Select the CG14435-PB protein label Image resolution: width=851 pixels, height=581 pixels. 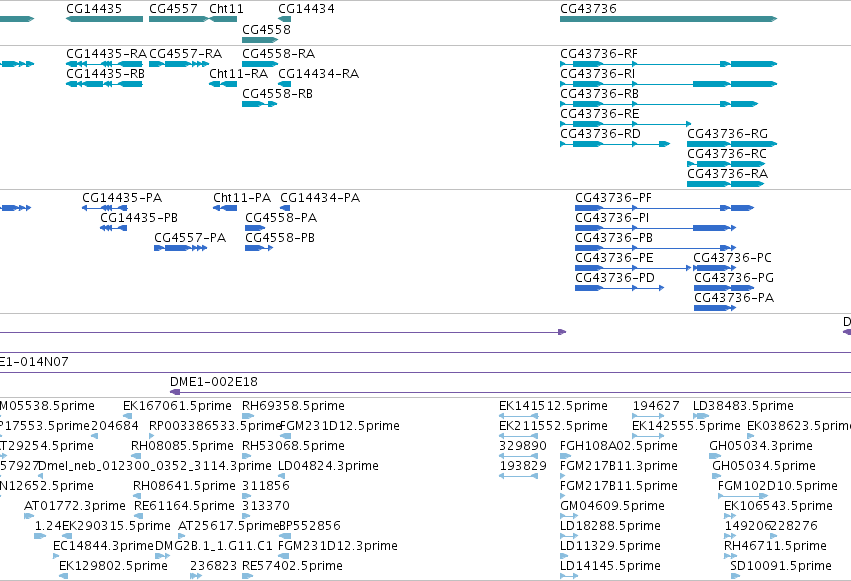coord(139,218)
